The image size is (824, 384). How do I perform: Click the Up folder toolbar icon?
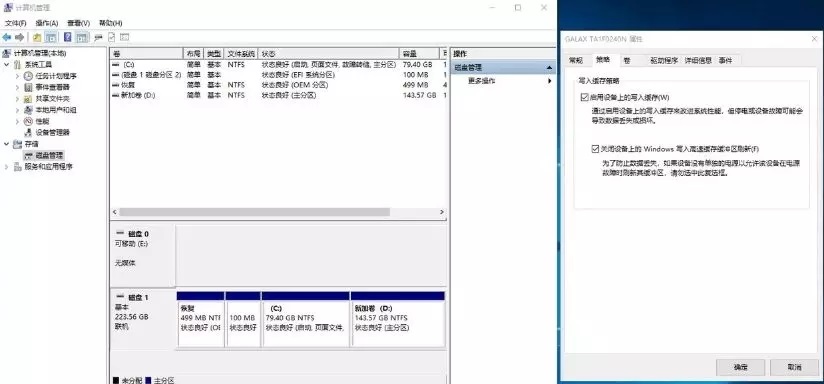coord(37,37)
